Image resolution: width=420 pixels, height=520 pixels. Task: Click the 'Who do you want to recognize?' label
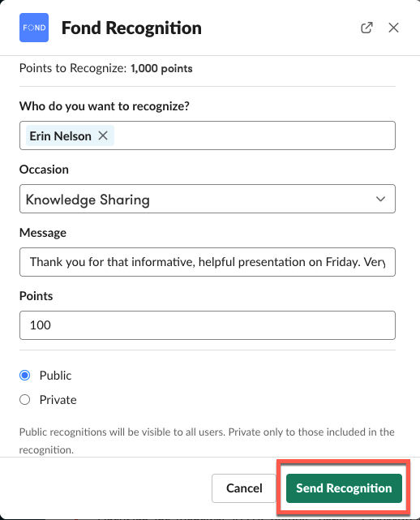[105, 106]
